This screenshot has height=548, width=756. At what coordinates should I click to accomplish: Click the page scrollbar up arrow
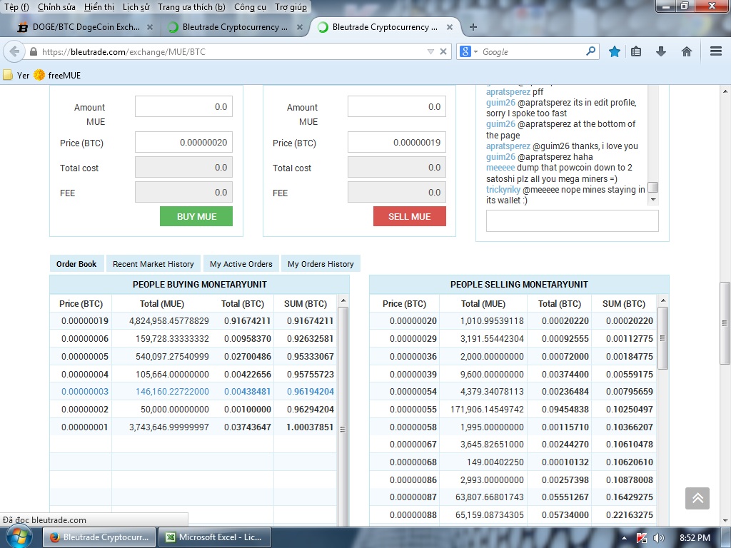click(x=725, y=91)
